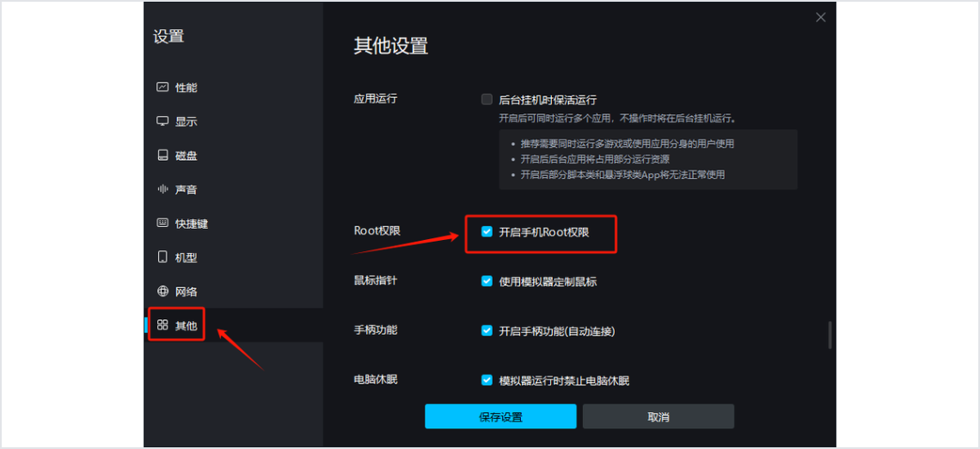
Task: Disable 开启手柄功能(自动连接) checkbox
Action: click(x=487, y=331)
